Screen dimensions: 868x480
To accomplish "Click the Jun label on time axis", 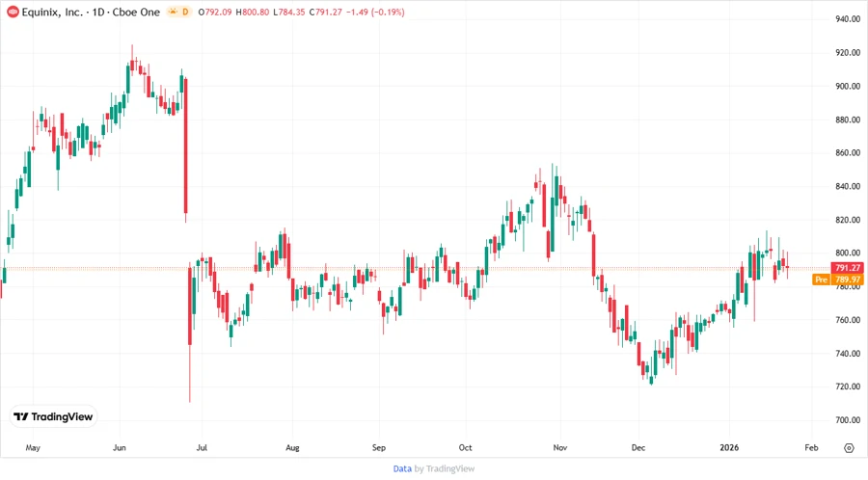I will (x=119, y=447).
